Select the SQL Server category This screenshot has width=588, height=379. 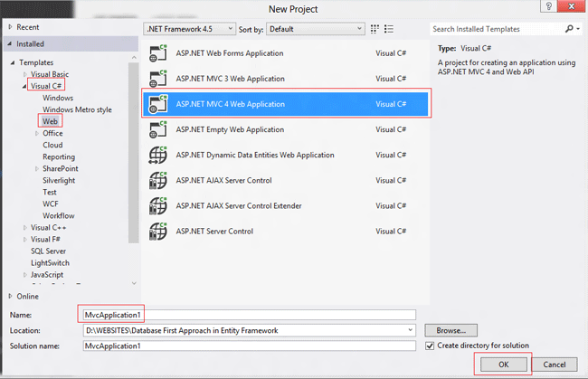[x=48, y=251]
